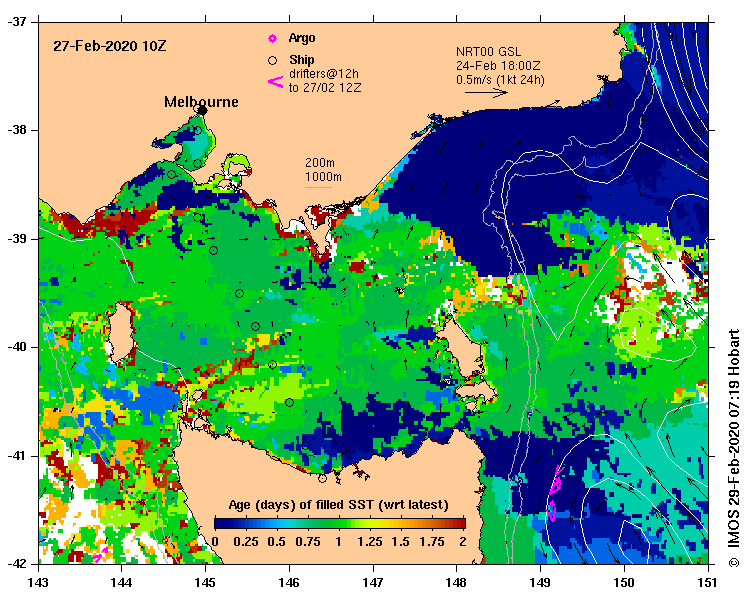
Task: Click the '1.25' colorbar tick label
Action: tap(370, 542)
